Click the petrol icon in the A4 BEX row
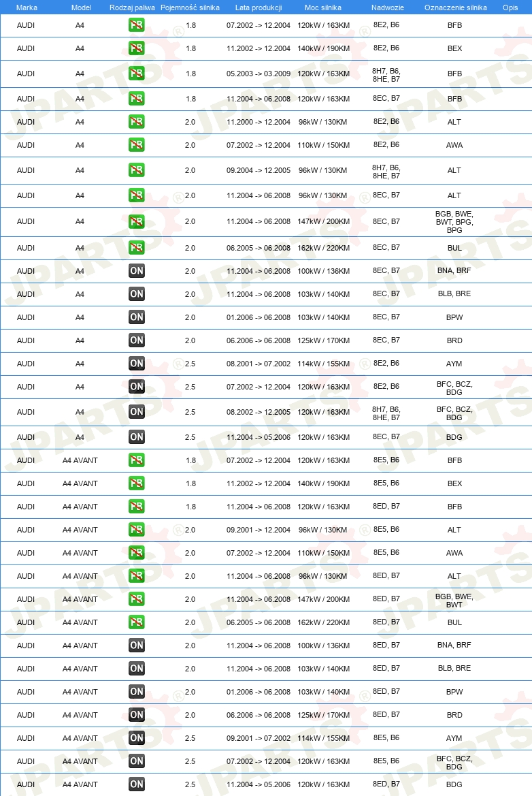The image size is (532, 796). (137, 48)
